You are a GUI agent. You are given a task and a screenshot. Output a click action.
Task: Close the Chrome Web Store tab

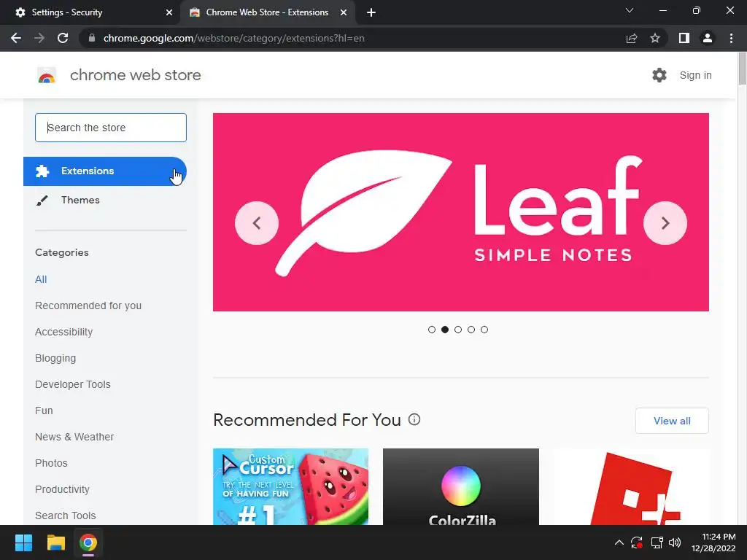click(x=344, y=12)
